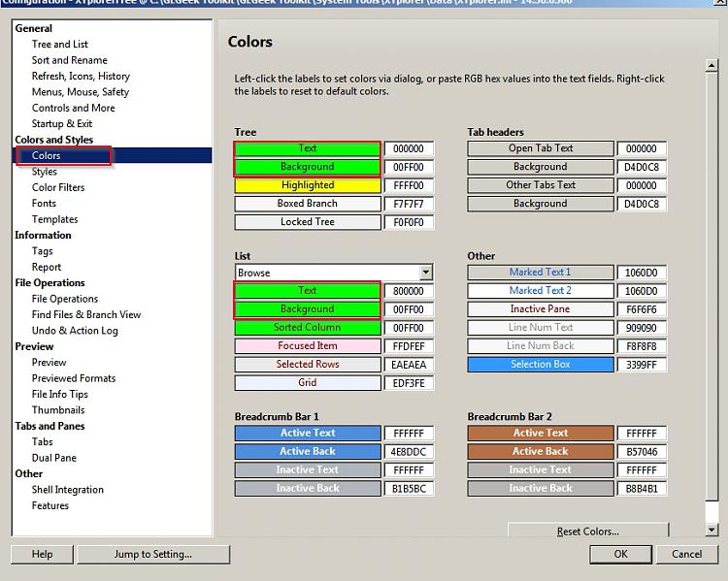Dismiss the dialog with Cancel
This screenshot has height=581, width=728.
tap(686, 554)
